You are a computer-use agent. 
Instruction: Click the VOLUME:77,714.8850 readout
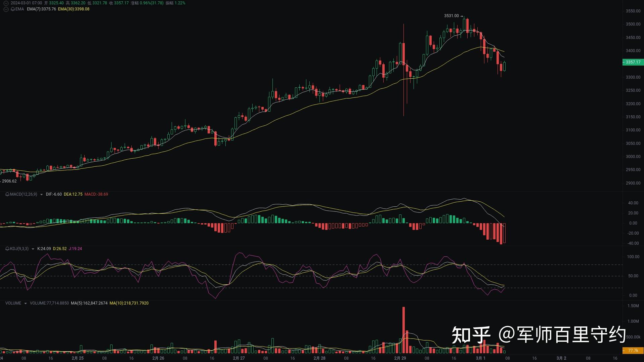tap(49, 303)
